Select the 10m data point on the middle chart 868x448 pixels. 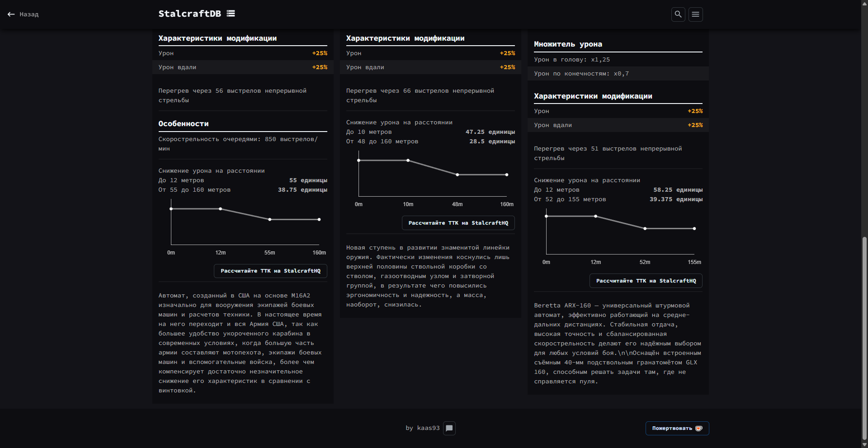click(x=408, y=160)
